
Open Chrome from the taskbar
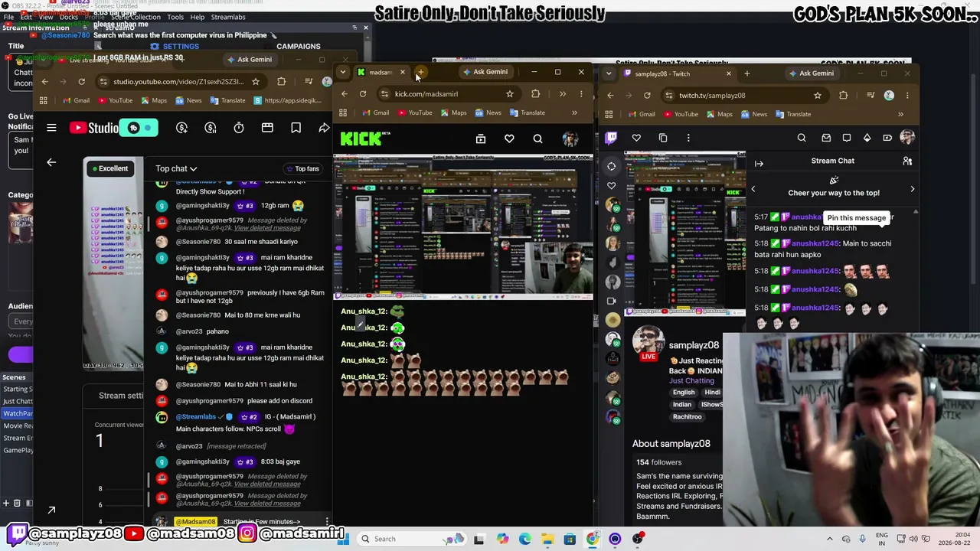(x=593, y=539)
